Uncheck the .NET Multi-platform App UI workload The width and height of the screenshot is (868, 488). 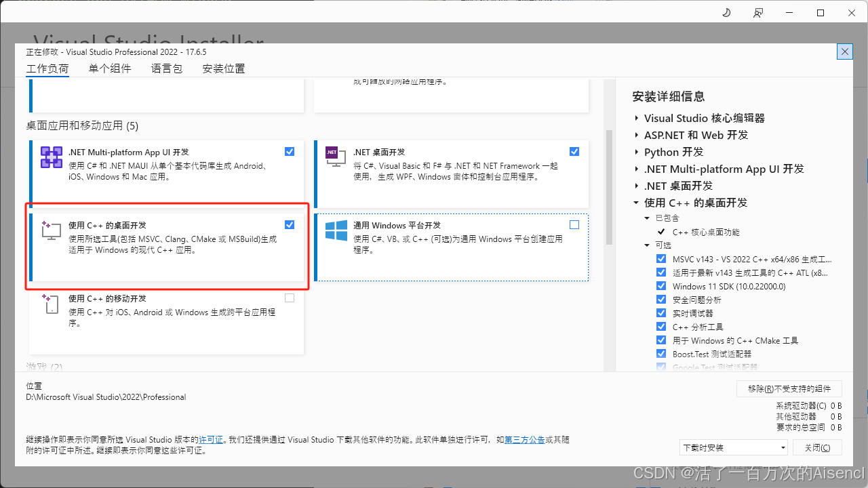tap(290, 152)
